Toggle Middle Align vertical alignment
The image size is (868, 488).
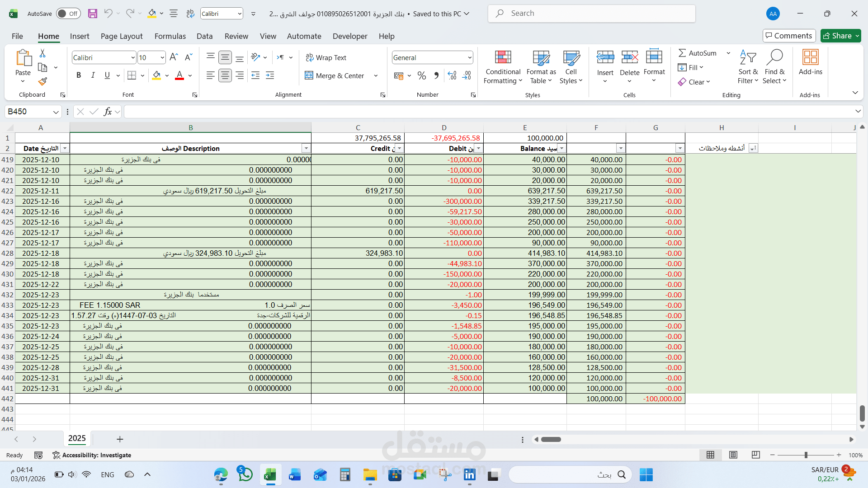coord(225,57)
